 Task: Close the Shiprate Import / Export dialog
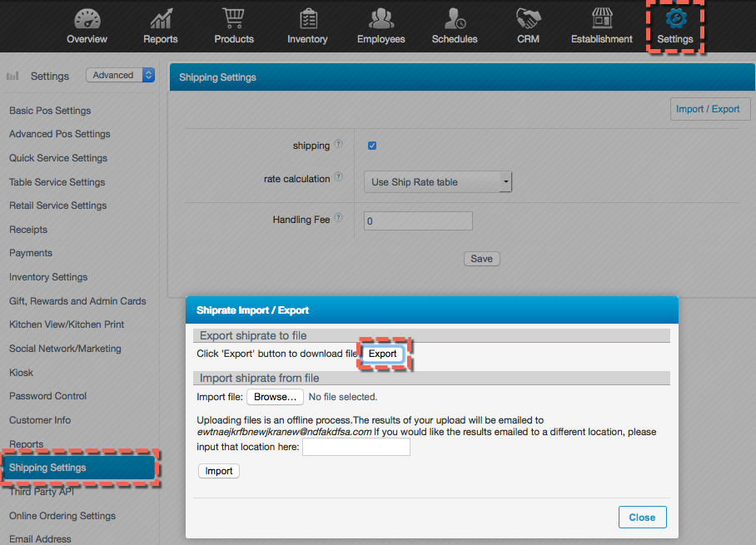pos(642,517)
